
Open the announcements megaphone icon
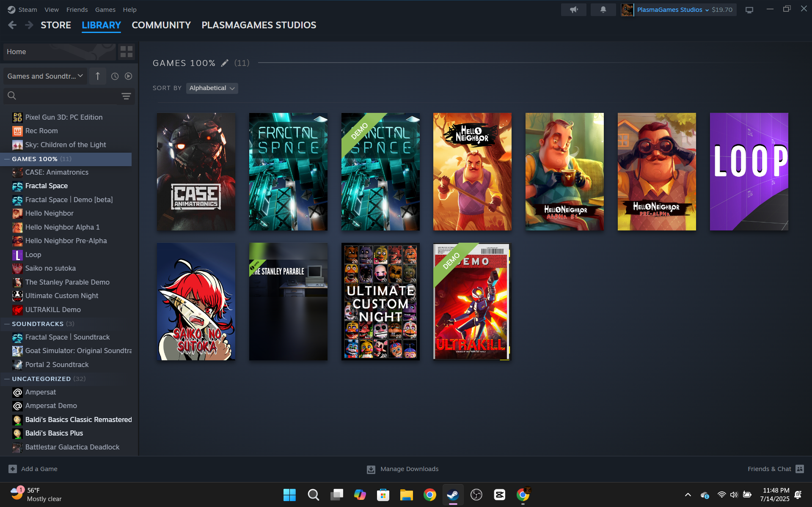[574, 10]
